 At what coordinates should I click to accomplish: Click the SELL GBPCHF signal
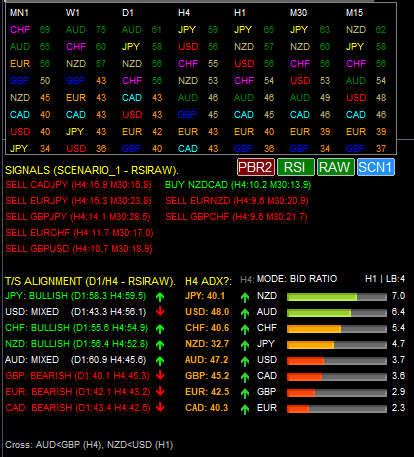[x=236, y=217]
